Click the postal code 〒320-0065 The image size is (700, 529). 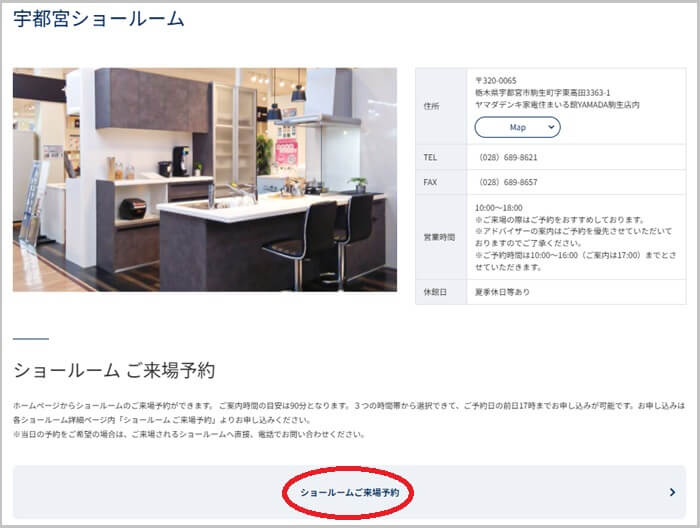coord(496,79)
